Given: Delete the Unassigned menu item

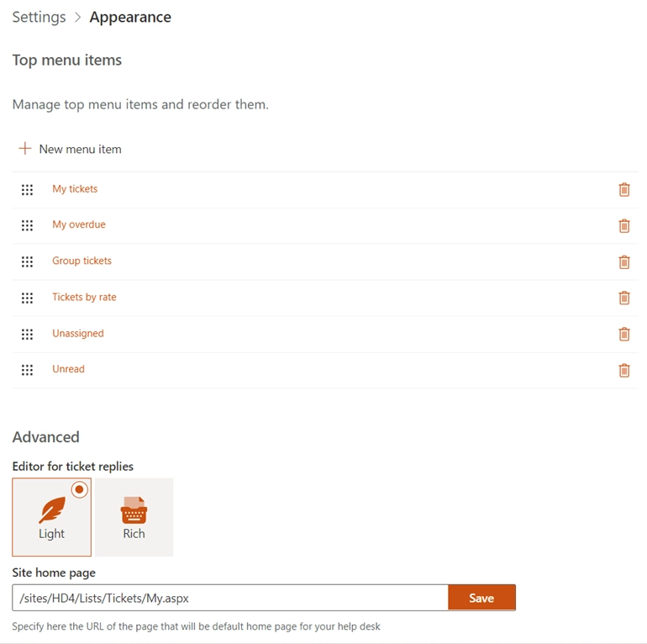Looking at the screenshot, I should (624, 334).
